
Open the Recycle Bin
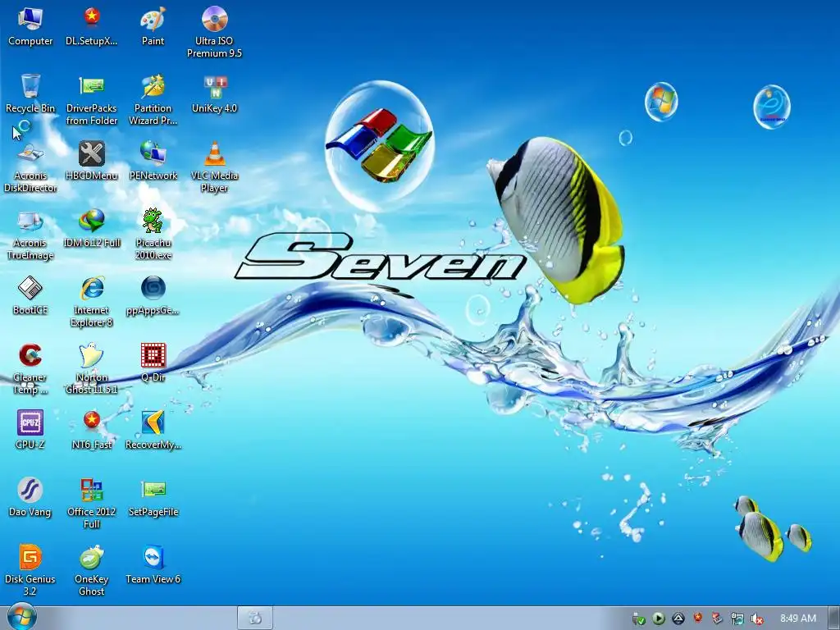click(x=30, y=94)
